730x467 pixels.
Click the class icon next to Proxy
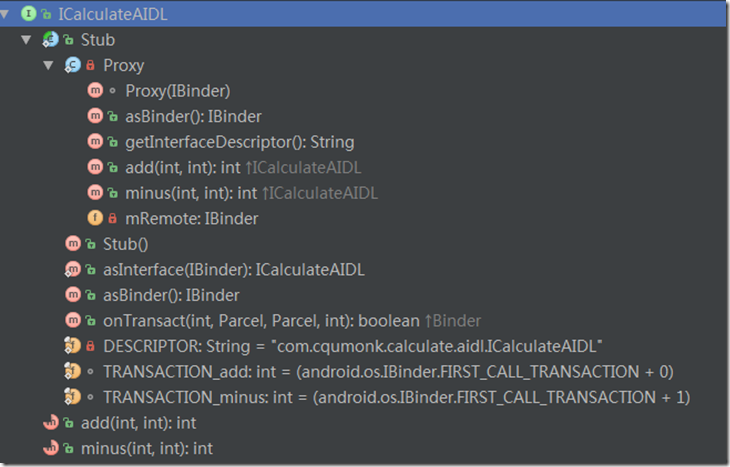point(72,65)
